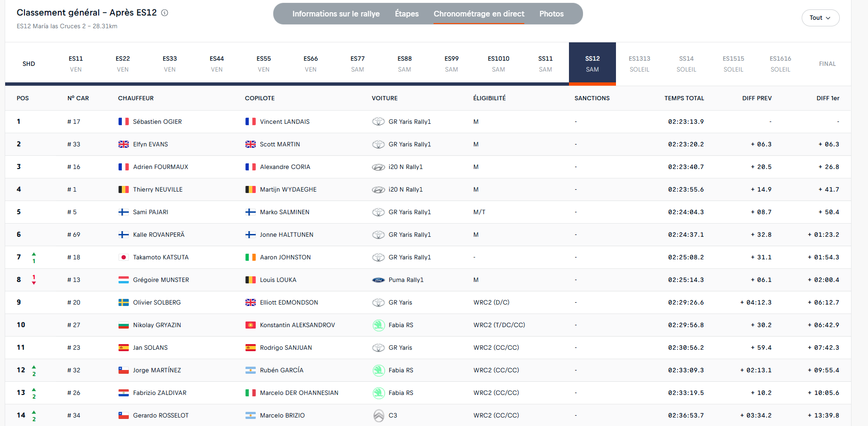868x426 pixels.
Task: Click driver name Elfyn Evans
Action: coord(150,145)
